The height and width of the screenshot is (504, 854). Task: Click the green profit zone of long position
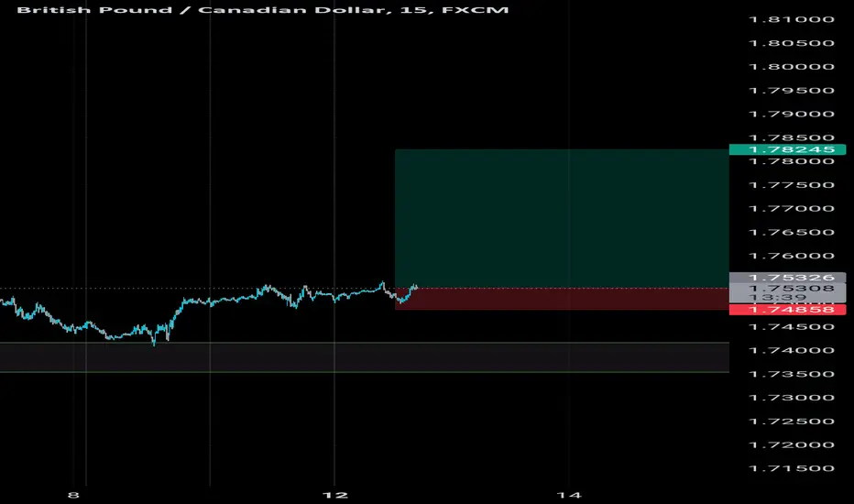tap(562, 218)
